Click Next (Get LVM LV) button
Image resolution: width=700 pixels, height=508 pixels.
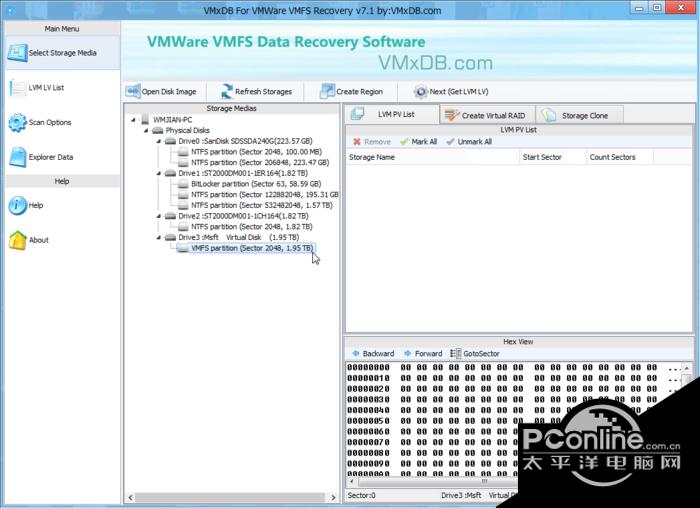450,92
